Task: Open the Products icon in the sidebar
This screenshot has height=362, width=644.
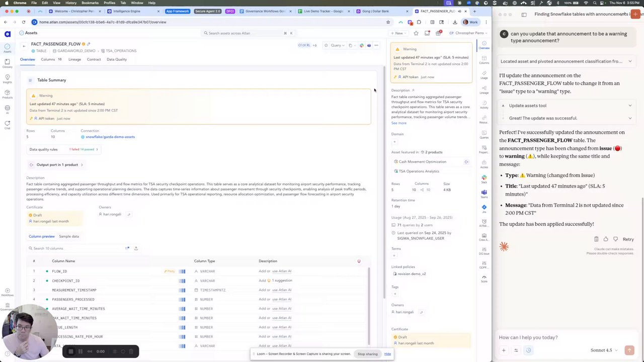Action: point(8,94)
